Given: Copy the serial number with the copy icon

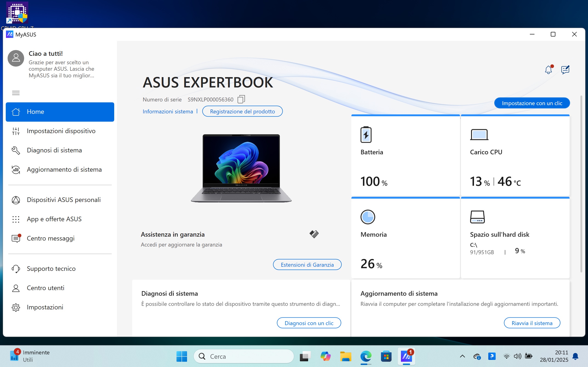Looking at the screenshot, I should point(241,99).
